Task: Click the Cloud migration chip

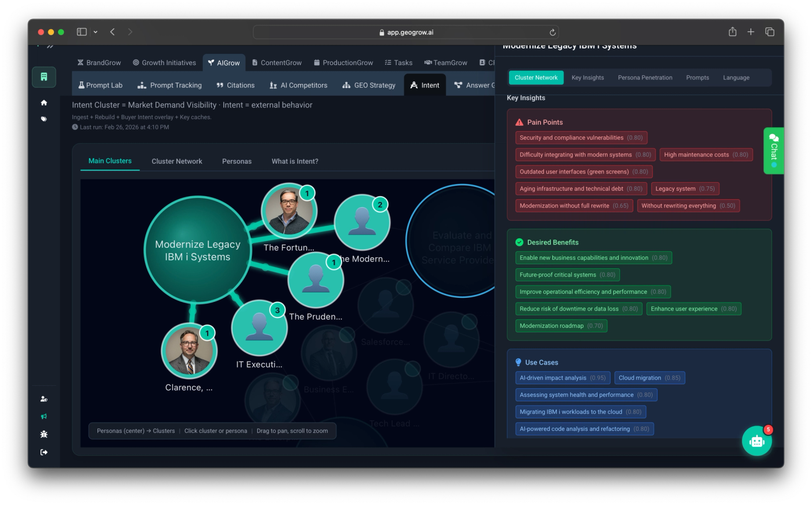Action: 650,378
